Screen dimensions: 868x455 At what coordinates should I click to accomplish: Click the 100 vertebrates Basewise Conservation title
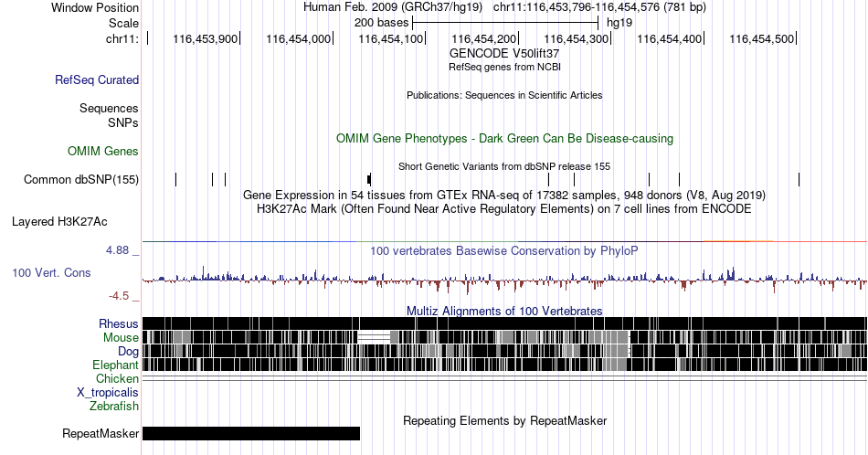click(x=504, y=250)
